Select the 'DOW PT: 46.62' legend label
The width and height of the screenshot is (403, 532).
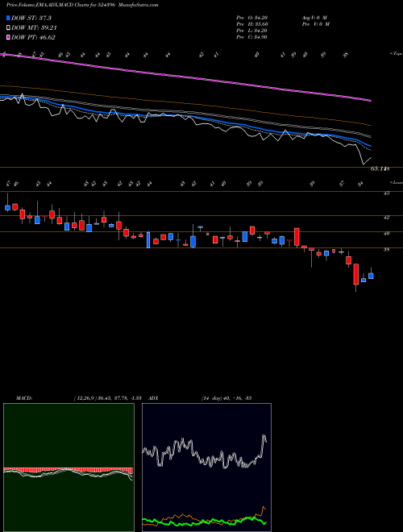(x=33, y=37)
